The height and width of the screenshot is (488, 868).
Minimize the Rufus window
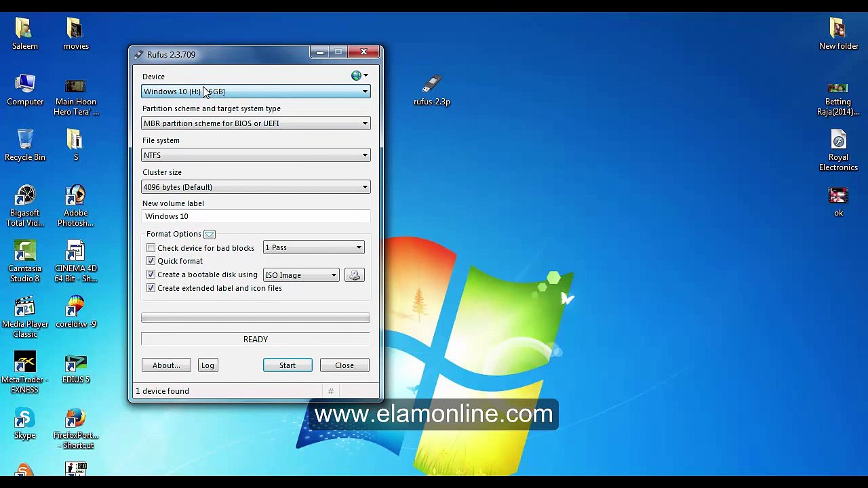point(320,52)
